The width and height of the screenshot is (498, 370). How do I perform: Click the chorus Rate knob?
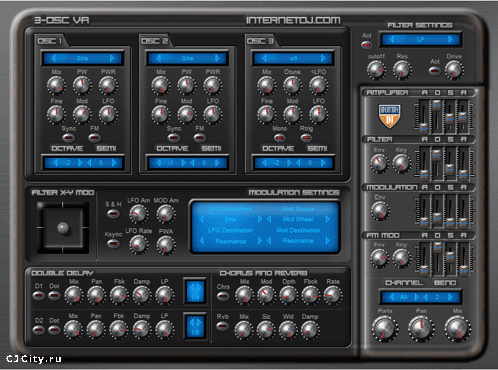coord(333,295)
